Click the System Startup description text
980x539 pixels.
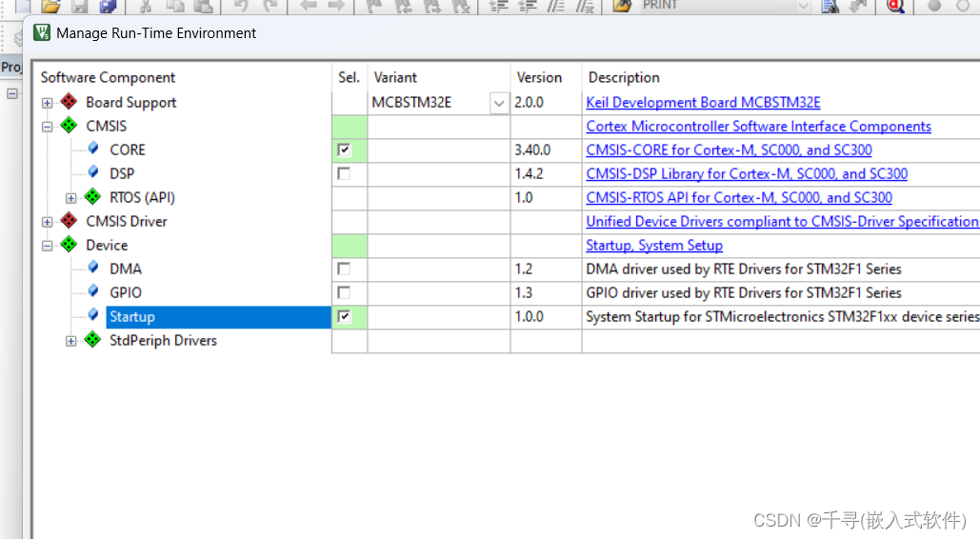(x=783, y=316)
